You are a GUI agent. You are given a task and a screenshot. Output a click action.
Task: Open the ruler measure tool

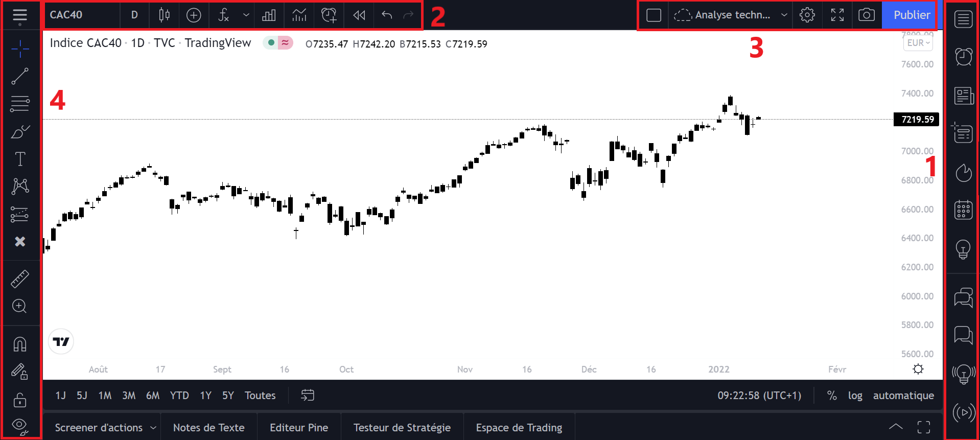click(x=20, y=279)
